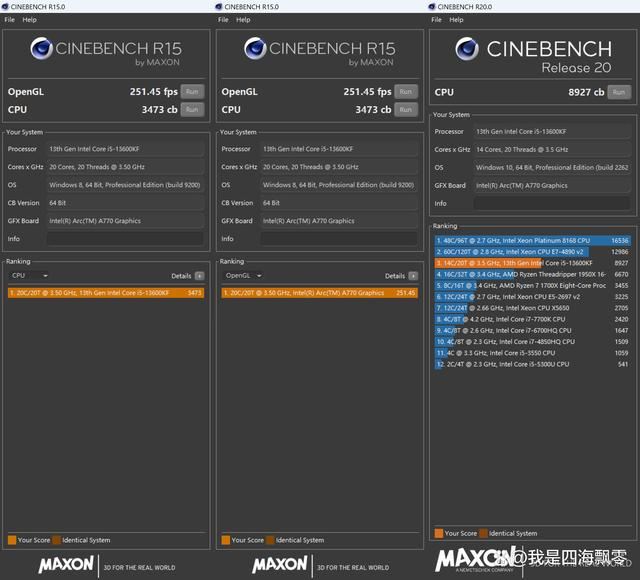This screenshot has width=640, height=580.
Task: Select the Arc A770 Graphics ranking entry scoring 251.45
Action: click(320, 293)
